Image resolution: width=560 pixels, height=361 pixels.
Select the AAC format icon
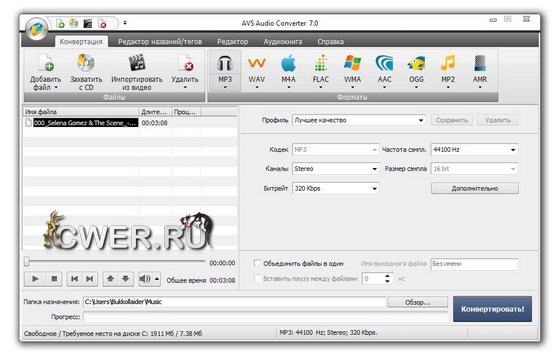pyautogui.click(x=384, y=64)
